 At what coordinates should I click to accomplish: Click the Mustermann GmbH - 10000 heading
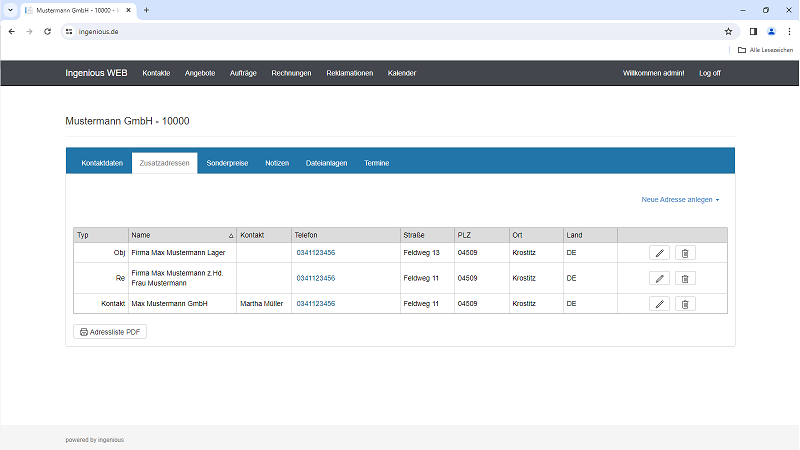[127, 121]
